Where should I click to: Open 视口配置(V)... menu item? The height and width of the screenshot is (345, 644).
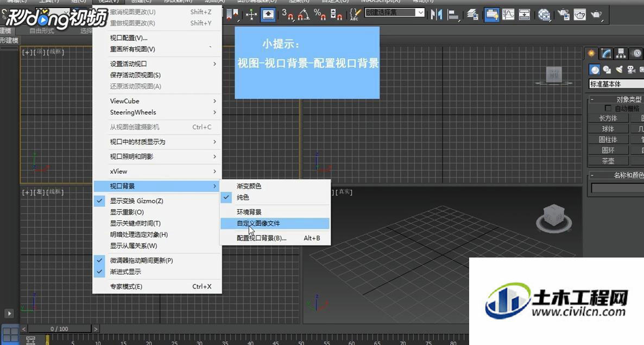coord(157,38)
